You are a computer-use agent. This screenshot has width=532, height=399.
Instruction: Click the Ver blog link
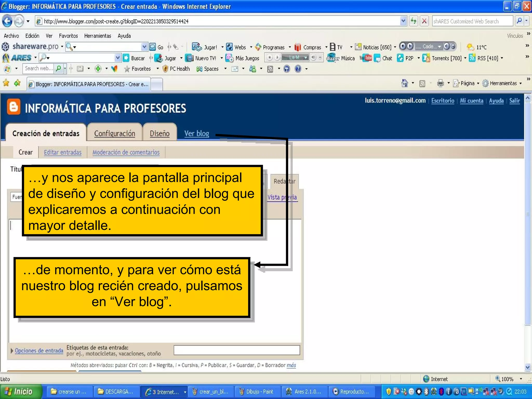point(197,134)
